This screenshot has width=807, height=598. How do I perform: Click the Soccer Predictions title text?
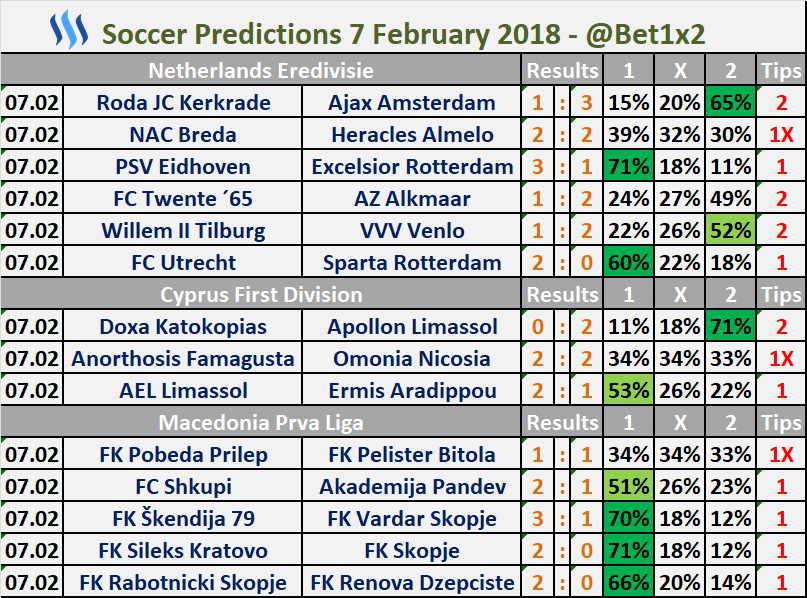[404, 33]
